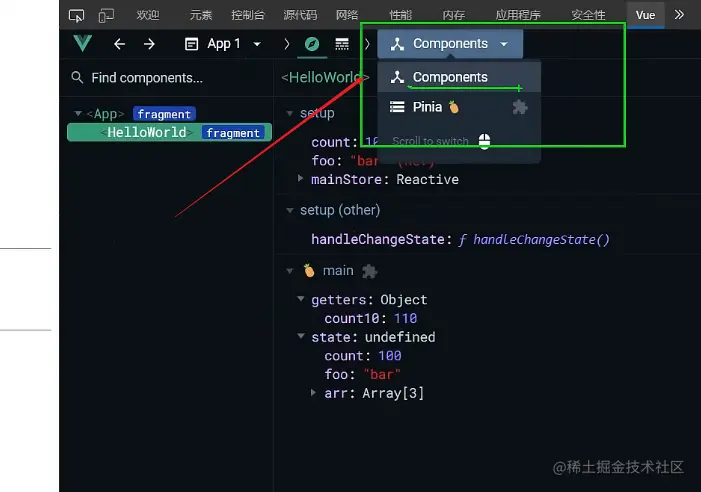Screen dimensions: 701x492
Task: Collapse the setup (other) section
Action: 289,210
